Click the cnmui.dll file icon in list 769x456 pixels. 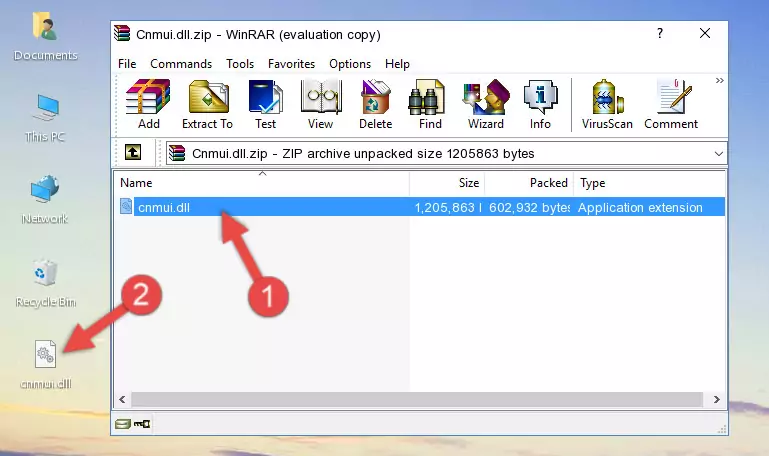click(126, 206)
